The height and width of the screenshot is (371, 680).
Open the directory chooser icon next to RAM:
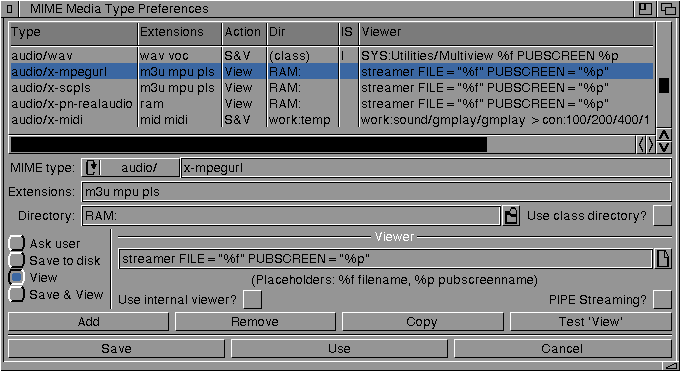511,216
